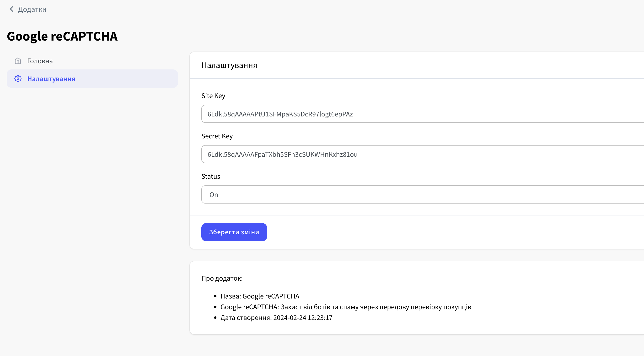Click the Google reCAPTCHA page heading

point(62,37)
